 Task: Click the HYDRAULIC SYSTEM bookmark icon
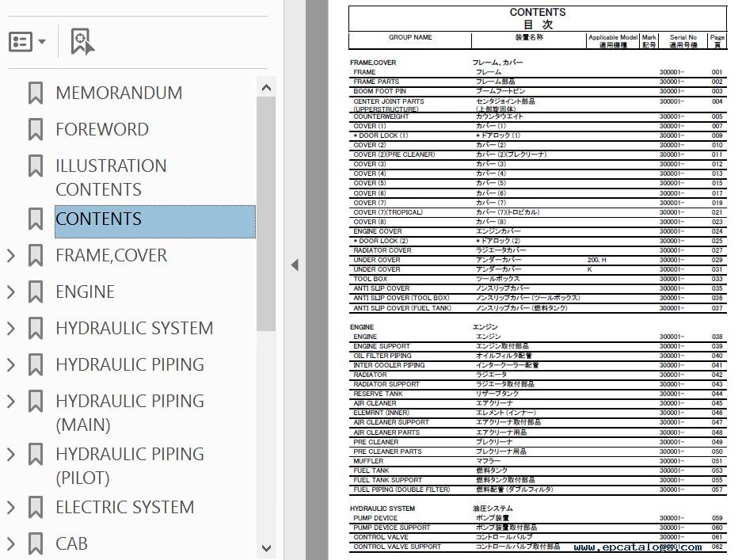36,328
